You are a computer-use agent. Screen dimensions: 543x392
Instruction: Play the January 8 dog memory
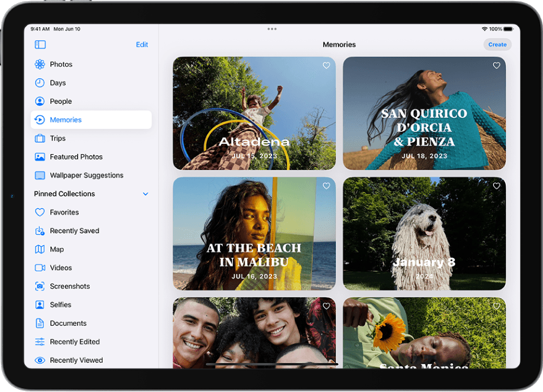point(424,233)
